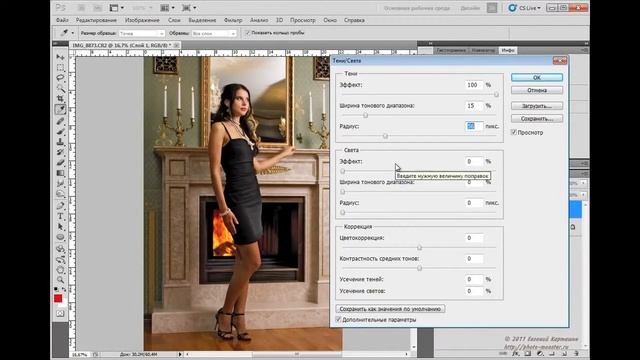Select the Zoom tool

pos(60,280)
